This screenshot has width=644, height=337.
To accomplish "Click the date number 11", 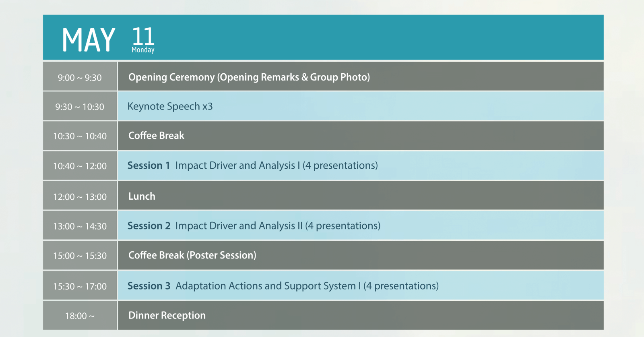I will tap(143, 36).
